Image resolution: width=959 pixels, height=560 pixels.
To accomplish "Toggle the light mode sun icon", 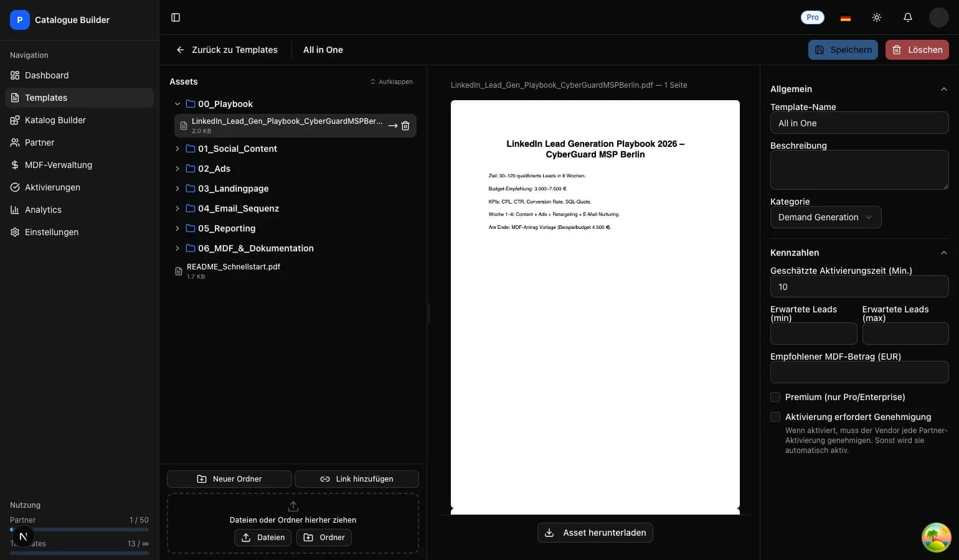I will (x=877, y=17).
